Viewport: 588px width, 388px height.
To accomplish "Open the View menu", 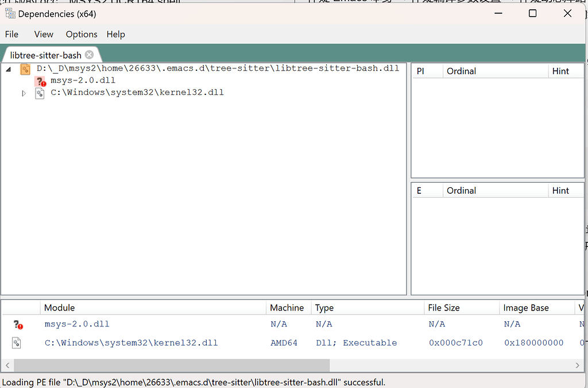I will (x=44, y=34).
